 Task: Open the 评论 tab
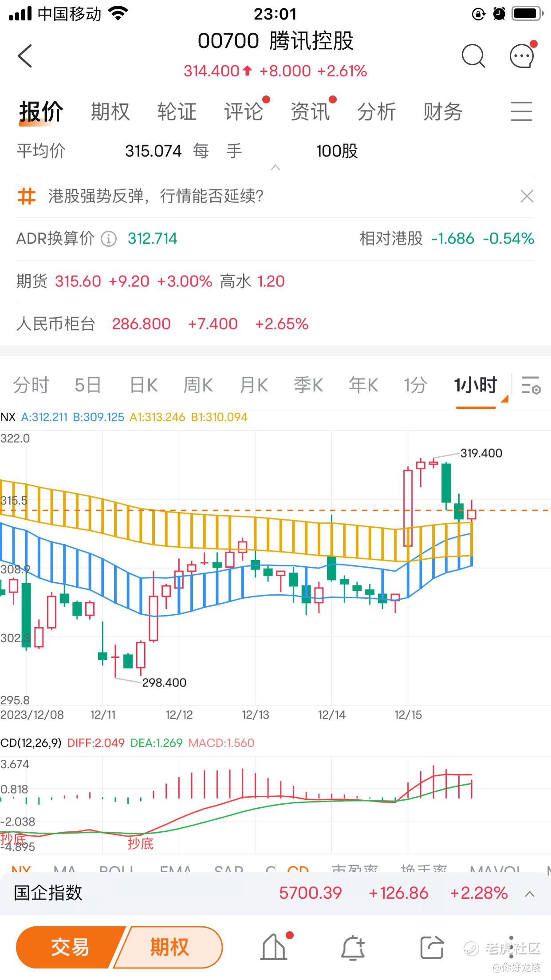244,111
